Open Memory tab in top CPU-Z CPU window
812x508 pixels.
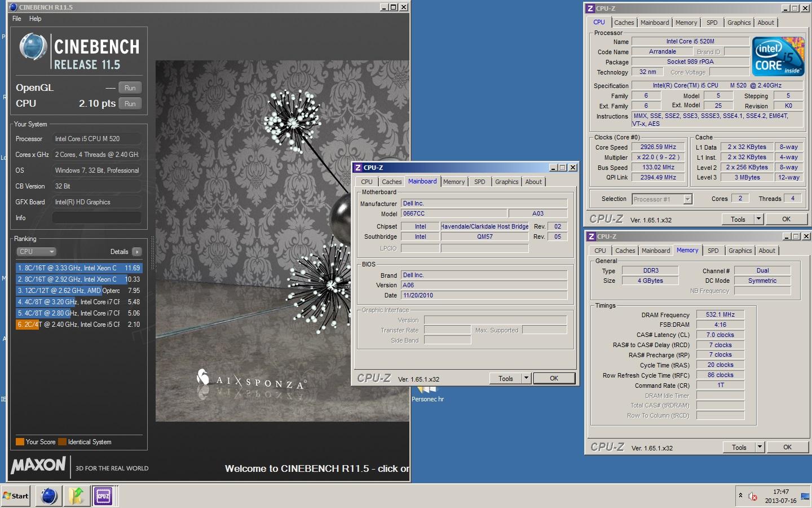[x=686, y=23]
